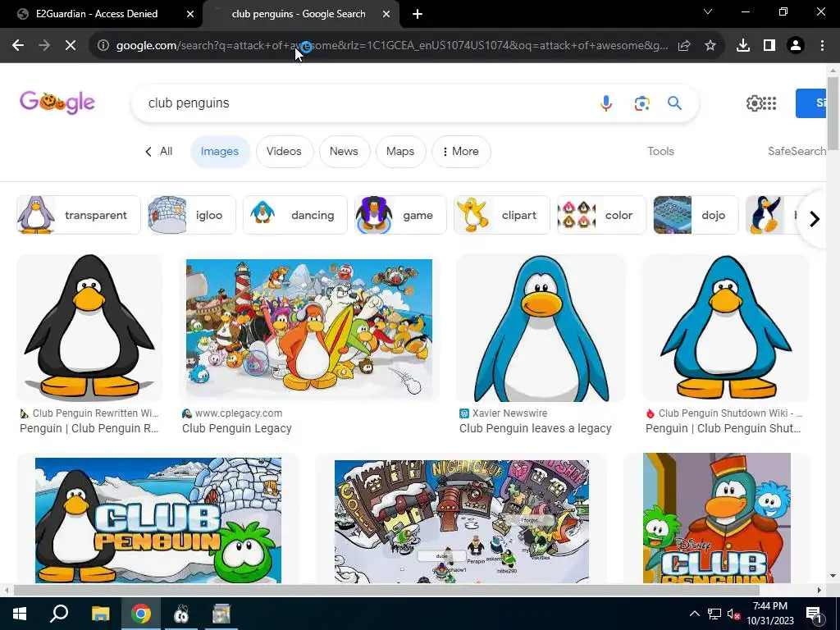Screen dimensions: 840x630
Task: Select the Images filter
Action: tap(220, 152)
